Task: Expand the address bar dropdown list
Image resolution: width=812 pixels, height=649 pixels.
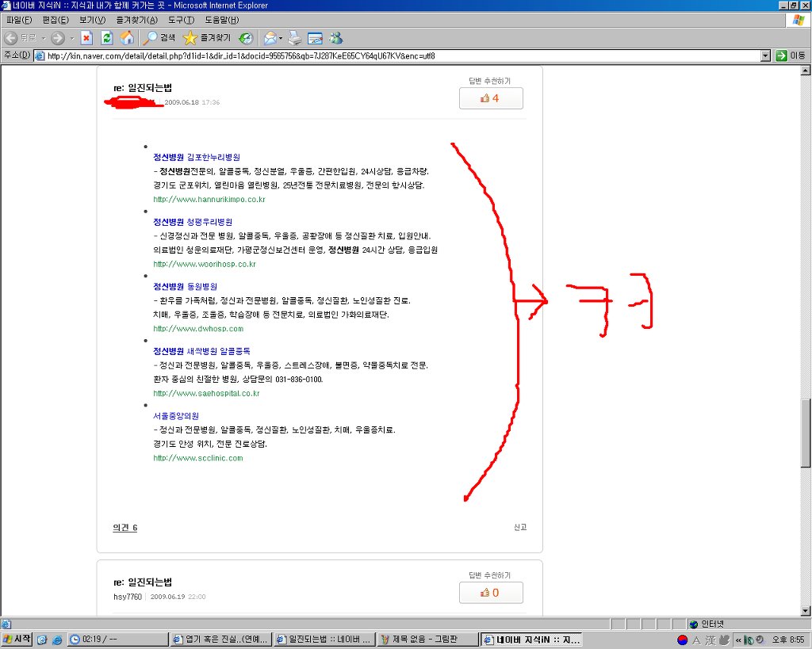Action: pos(766,55)
